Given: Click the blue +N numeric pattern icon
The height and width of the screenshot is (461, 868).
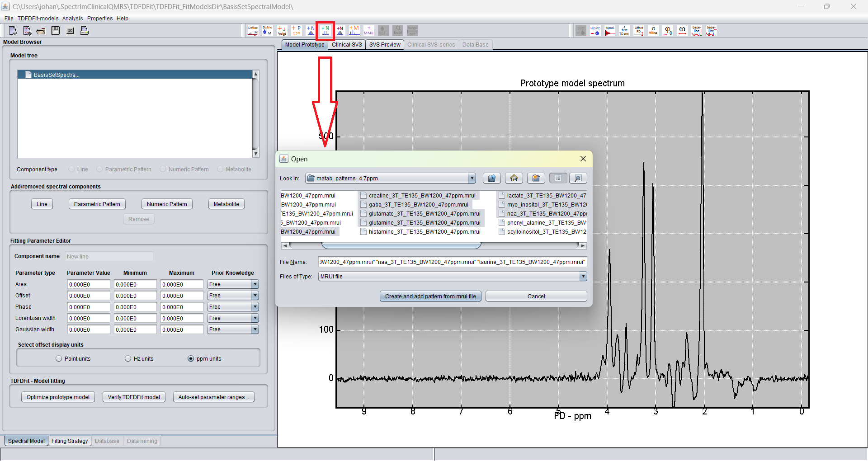Looking at the screenshot, I should [x=311, y=30].
